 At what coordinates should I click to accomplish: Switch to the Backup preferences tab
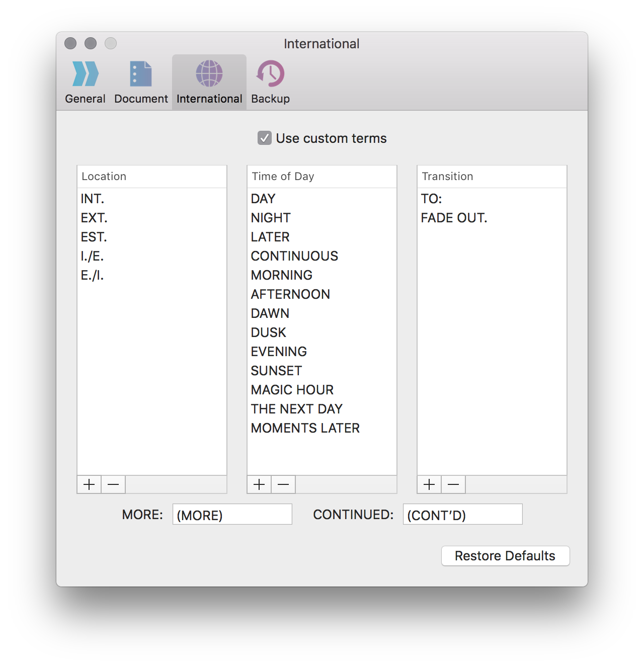tap(270, 80)
